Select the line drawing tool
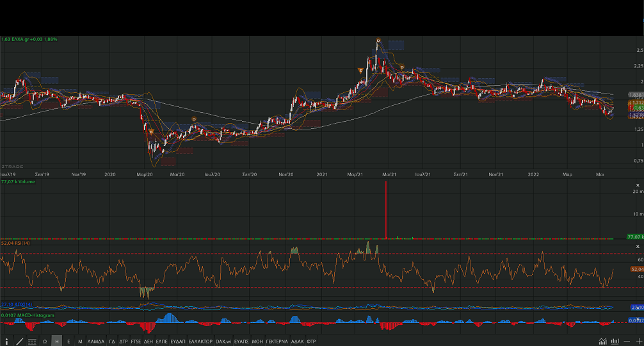 pos(19,342)
